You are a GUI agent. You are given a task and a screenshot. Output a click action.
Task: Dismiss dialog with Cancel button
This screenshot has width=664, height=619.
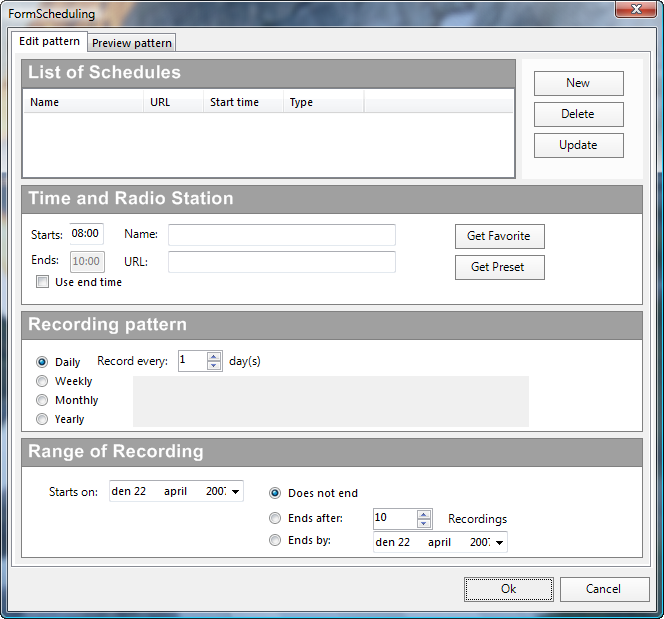pyautogui.click(x=604, y=589)
